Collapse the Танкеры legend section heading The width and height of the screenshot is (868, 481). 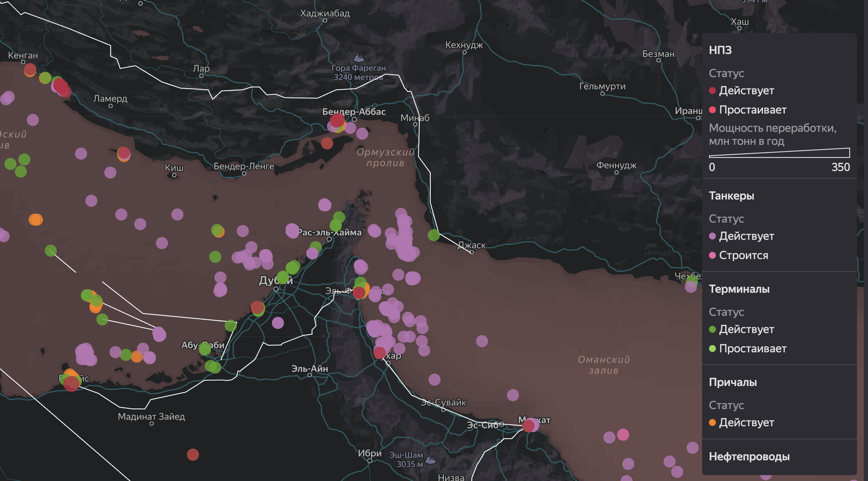(731, 196)
